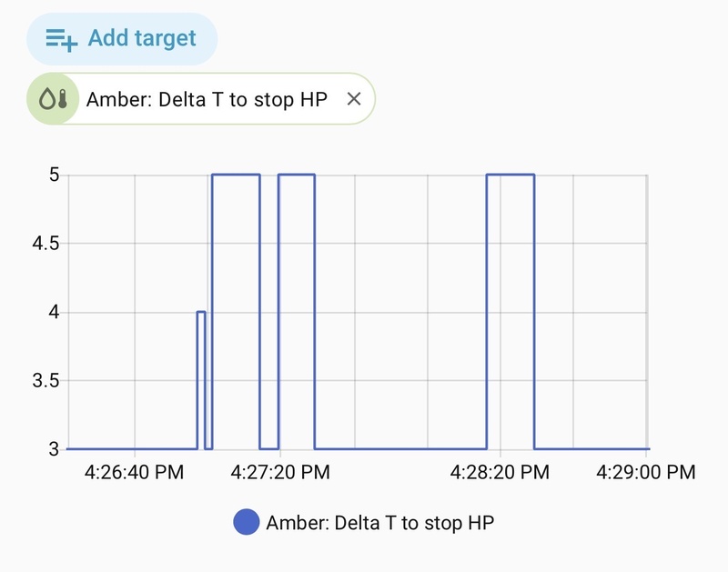Select the Amber: Delta T chip label
This screenshot has width=728, height=572.
[x=207, y=99]
